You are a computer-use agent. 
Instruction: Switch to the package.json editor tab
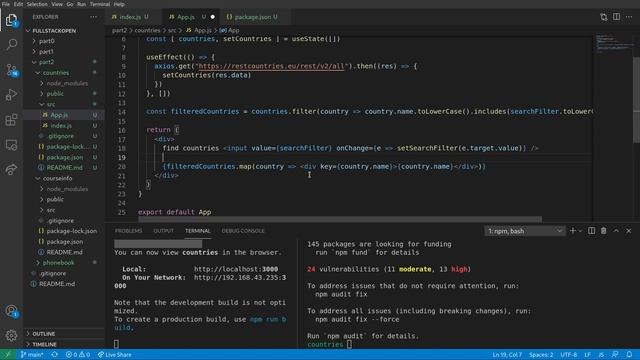[252, 17]
